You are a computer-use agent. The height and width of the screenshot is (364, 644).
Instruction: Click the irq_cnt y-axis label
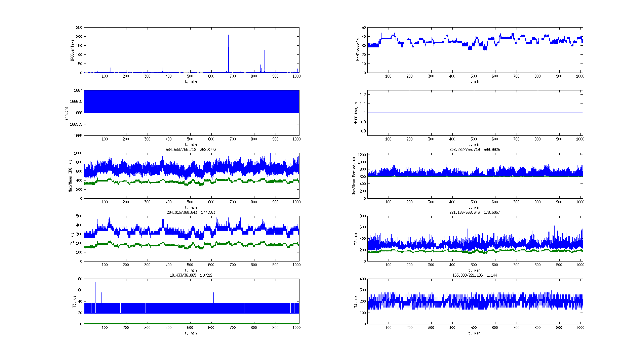coord(66,113)
